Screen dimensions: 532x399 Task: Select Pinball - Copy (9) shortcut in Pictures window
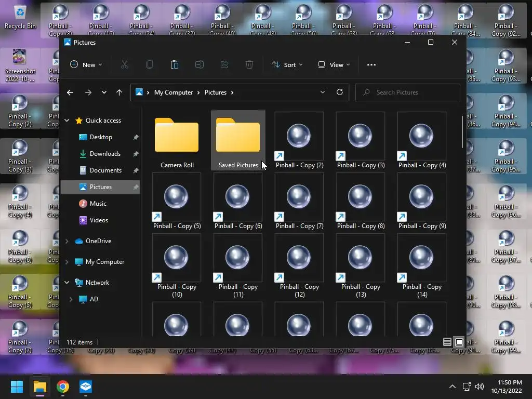point(422,201)
